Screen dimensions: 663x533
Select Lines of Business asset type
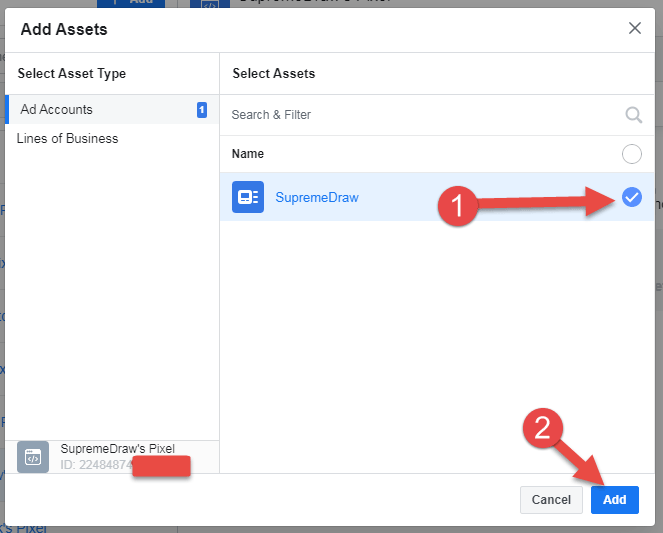[112, 139]
